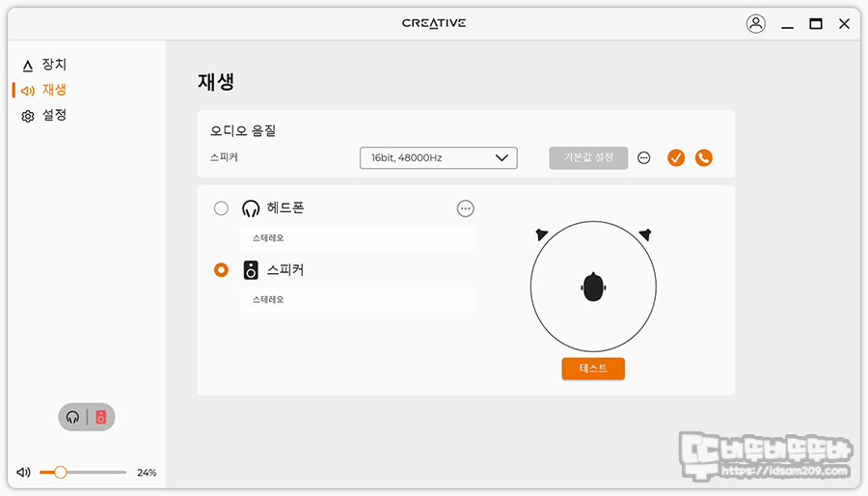Open the 헤드폰 more options ellipsis
The height and width of the screenshot is (496, 868).
click(x=466, y=208)
